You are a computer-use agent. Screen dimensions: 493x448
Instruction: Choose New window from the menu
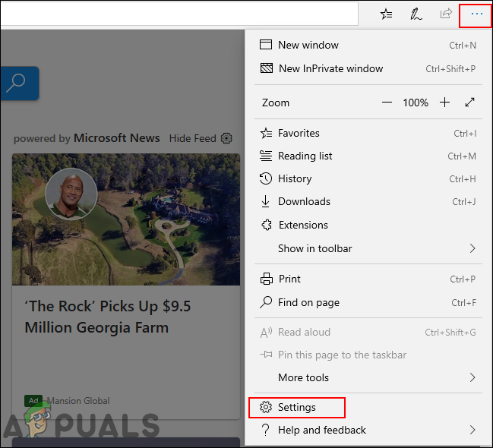pos(368,45)
